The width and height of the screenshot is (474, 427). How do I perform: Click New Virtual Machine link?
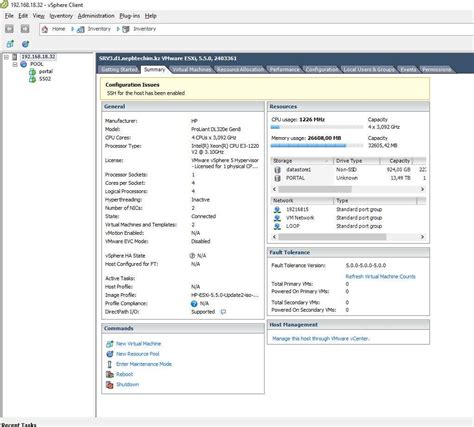click(x=139, y=344)
